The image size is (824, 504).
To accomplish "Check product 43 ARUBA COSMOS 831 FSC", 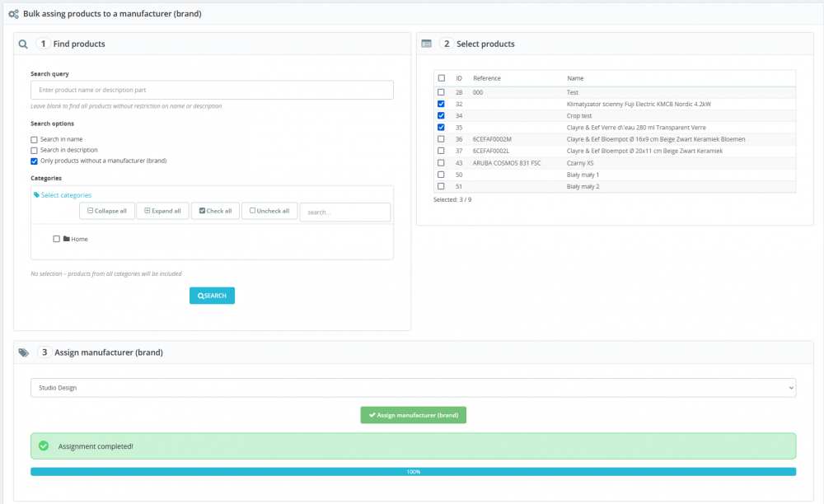I will click(x=441, y=163).
